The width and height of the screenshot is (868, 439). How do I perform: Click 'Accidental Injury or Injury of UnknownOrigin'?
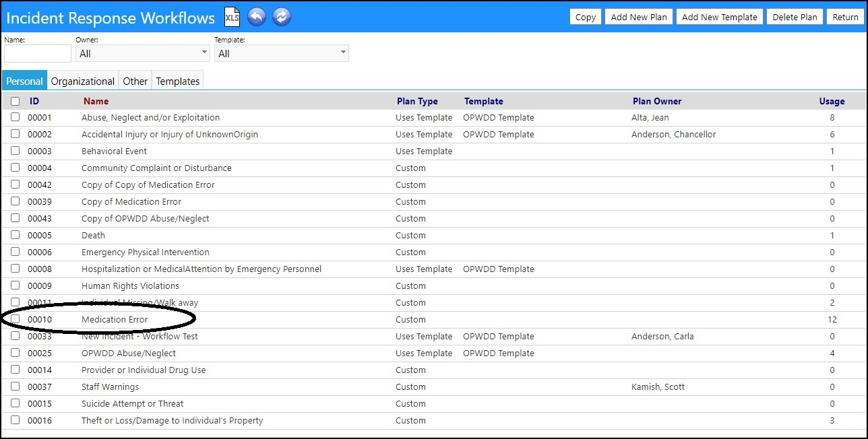tap(170, 134)
